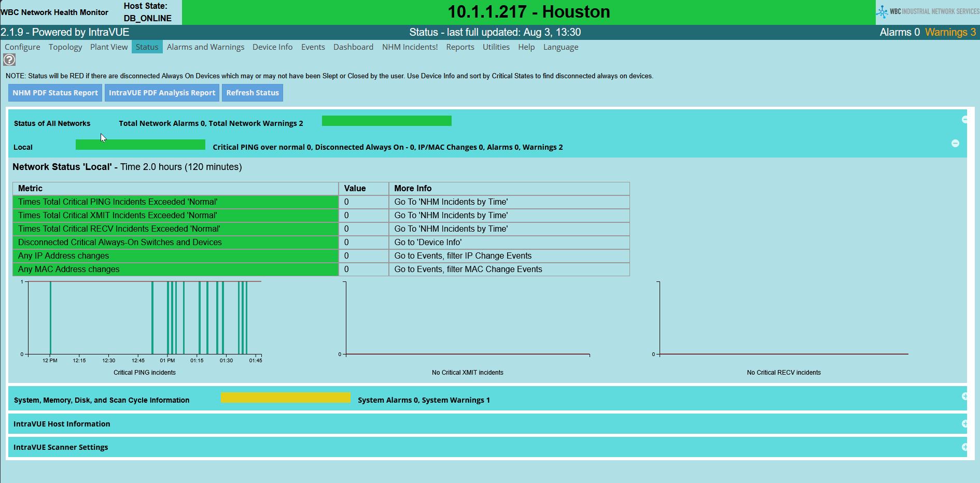The width and height of the screenshot is (980, 483).
Task: Click 'Go to Events, filter IP Change Events'
Action: [463, 256]
